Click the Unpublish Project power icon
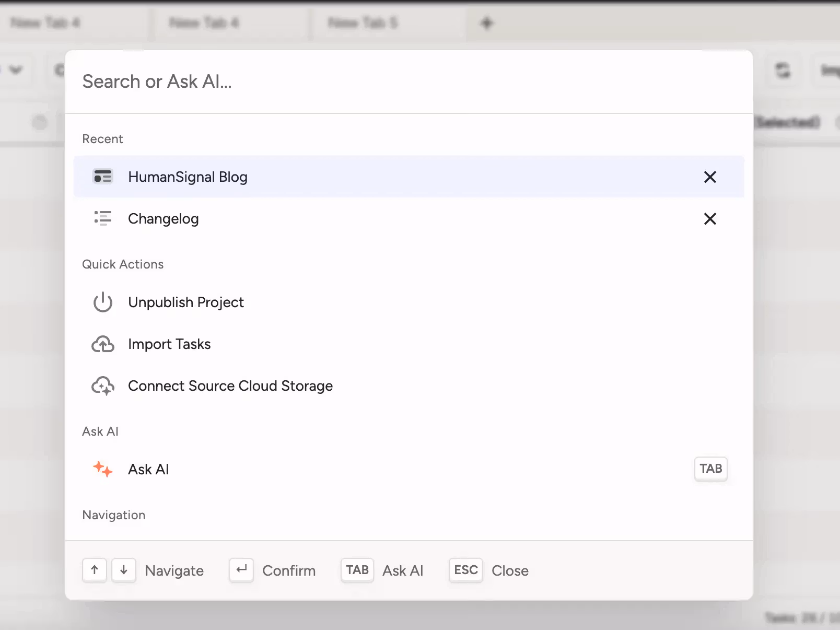The height and width of the screenshot is (630, 840). pyautogui.click(x=103, y=302)
